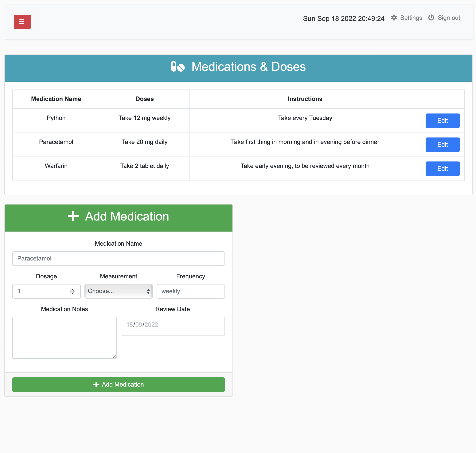Open the Measurement Choose dropdown
Screen dimensions: 476x453
click(118, 291)
